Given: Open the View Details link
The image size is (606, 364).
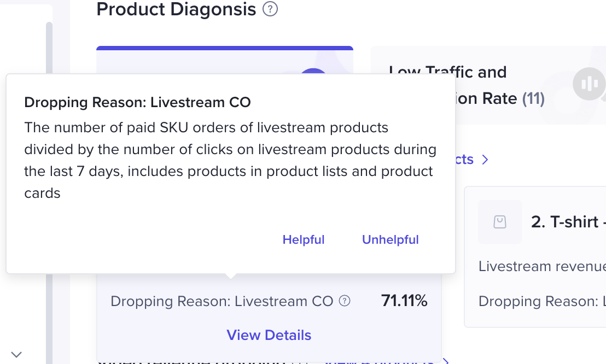Looking at the screenshot, I should click(269, 335).
